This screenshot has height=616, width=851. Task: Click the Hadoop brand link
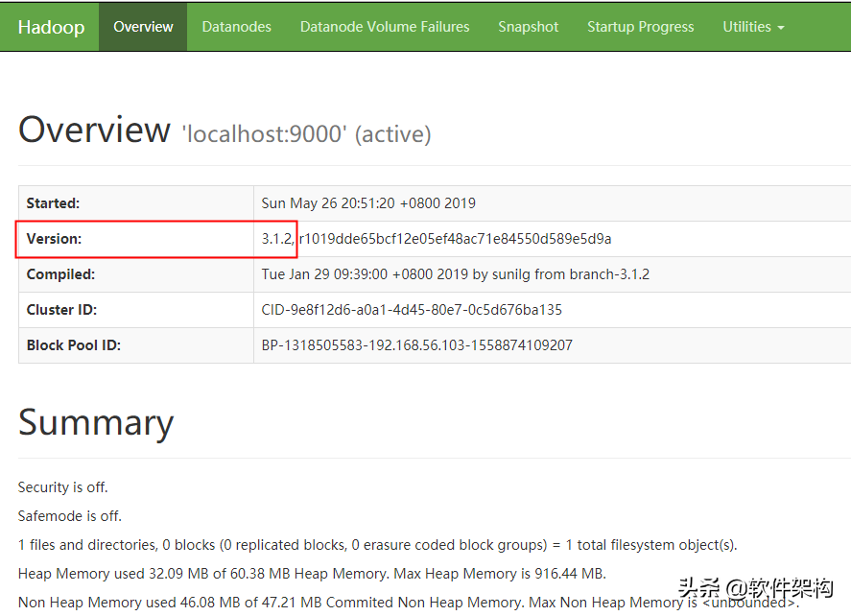pos(51,27)
